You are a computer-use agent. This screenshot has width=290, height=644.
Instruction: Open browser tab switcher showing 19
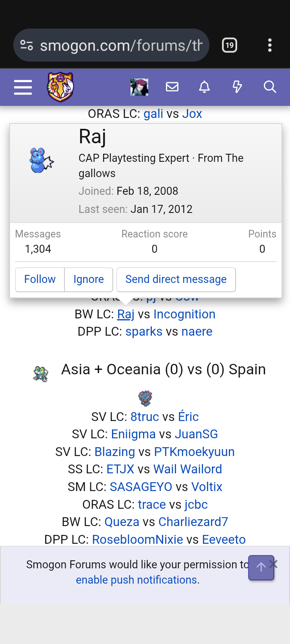tap(230, 45)
